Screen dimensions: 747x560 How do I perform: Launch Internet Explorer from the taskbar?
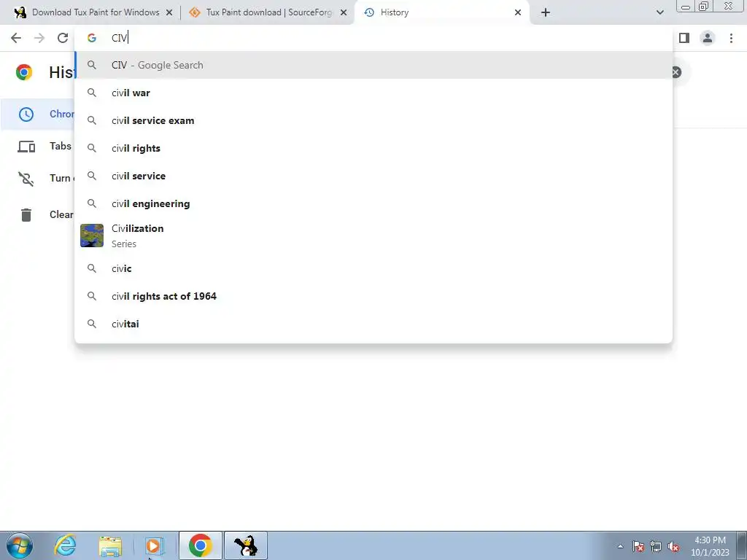click(65, 545)
